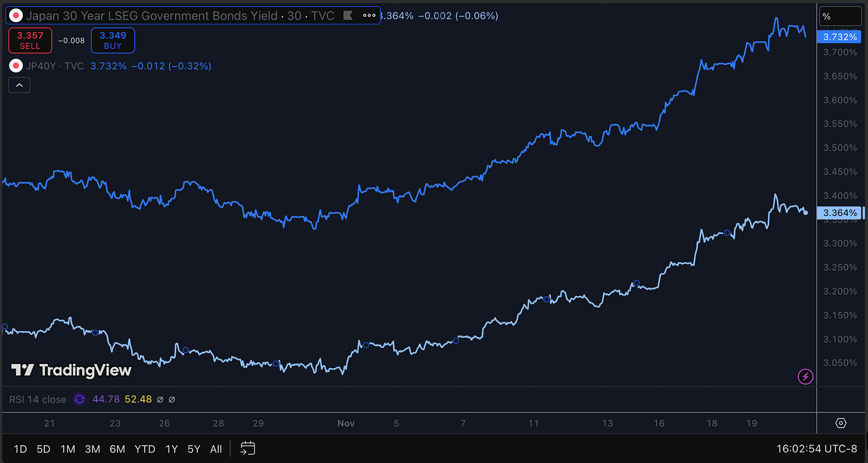Click the date 13 on time axis
Viewport: 868px width, 463px height.
(x=607, y=423)
